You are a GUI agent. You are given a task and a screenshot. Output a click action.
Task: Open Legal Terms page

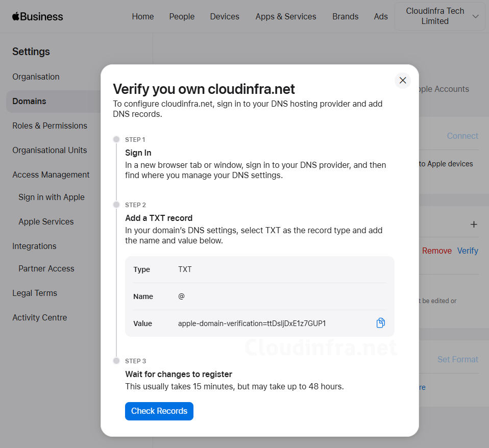click(x=35, y=293)
